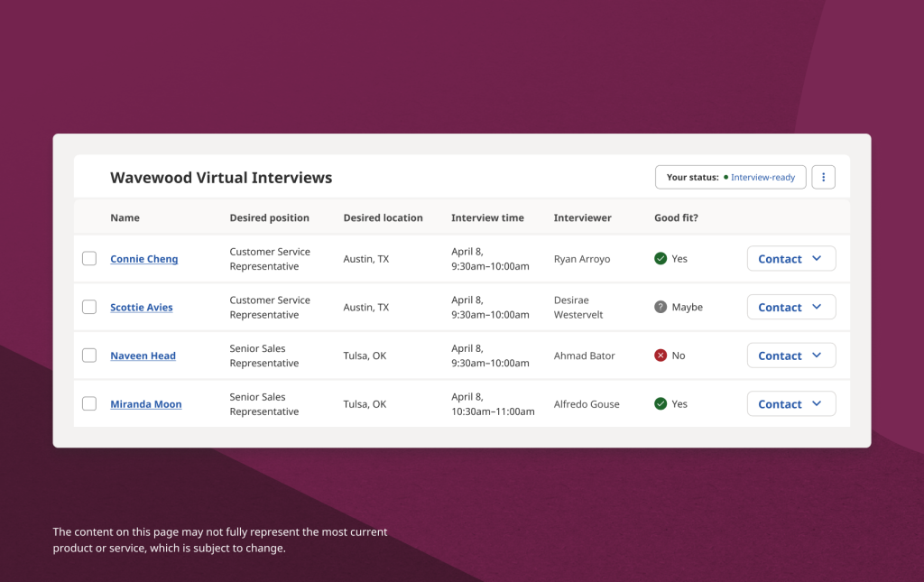Screen dimensions: 924x582
Task: Open the three-dot overflow menu
Action: pos(823,177)
